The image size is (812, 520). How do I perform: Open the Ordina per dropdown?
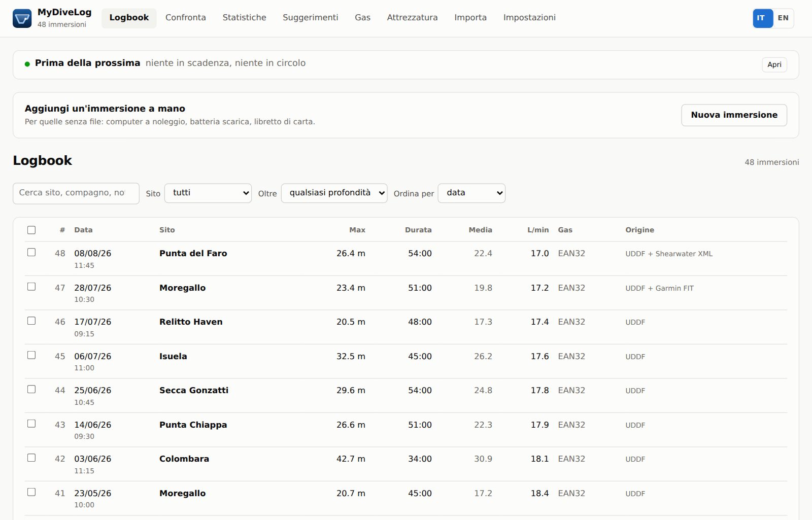click(x=471, y=193)
